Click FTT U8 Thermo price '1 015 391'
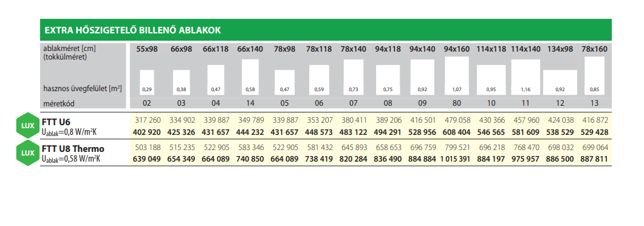Image resolution: width=644 pixels, height=226 pixels. point(455,159)
